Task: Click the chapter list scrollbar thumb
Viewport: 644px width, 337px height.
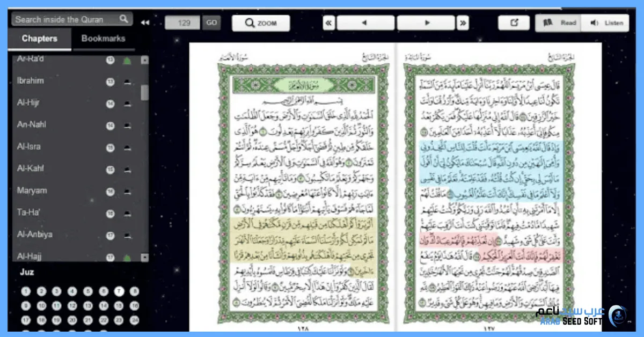Action: pos(144,92)
